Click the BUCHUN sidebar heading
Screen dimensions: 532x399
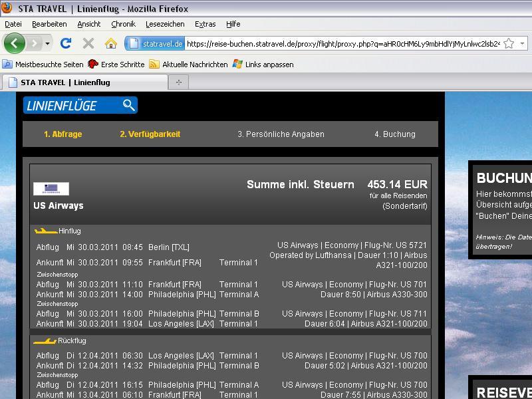(x=504, y=178)
